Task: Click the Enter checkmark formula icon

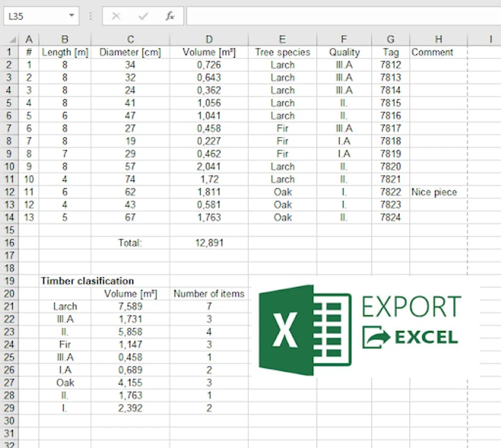Action: tap(143, 16)
